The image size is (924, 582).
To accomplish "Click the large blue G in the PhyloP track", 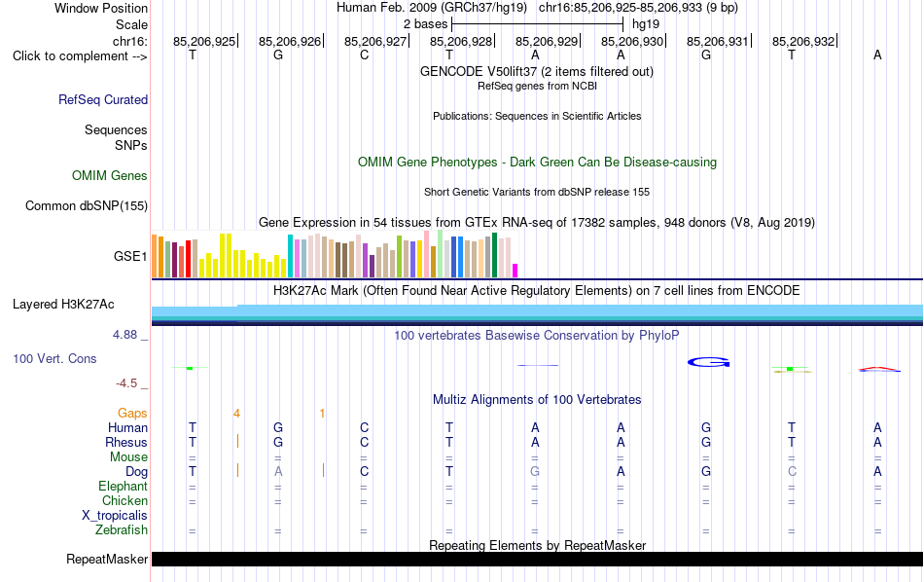I will pyautogui.click(x=709, y=362).
